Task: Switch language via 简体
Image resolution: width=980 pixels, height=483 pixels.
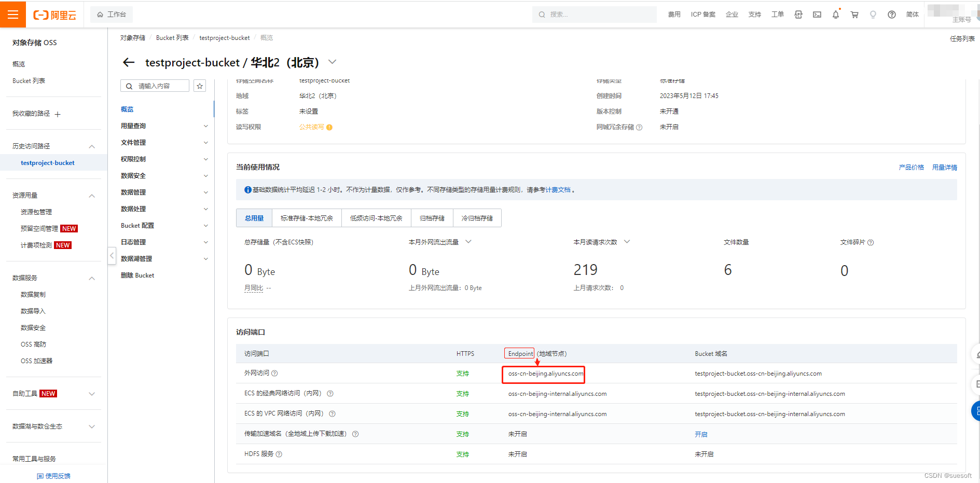Action: pyautogui.click(x=913, y=15)
